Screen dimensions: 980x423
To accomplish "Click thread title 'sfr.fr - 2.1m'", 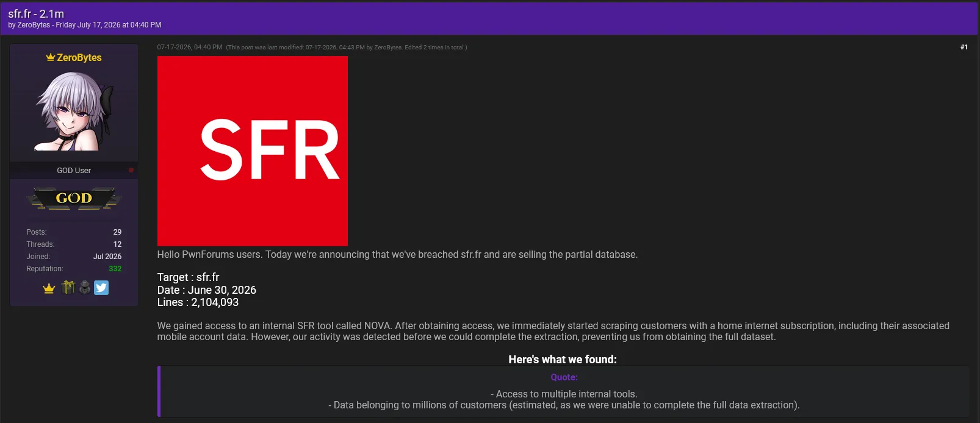I will point(36,13).
